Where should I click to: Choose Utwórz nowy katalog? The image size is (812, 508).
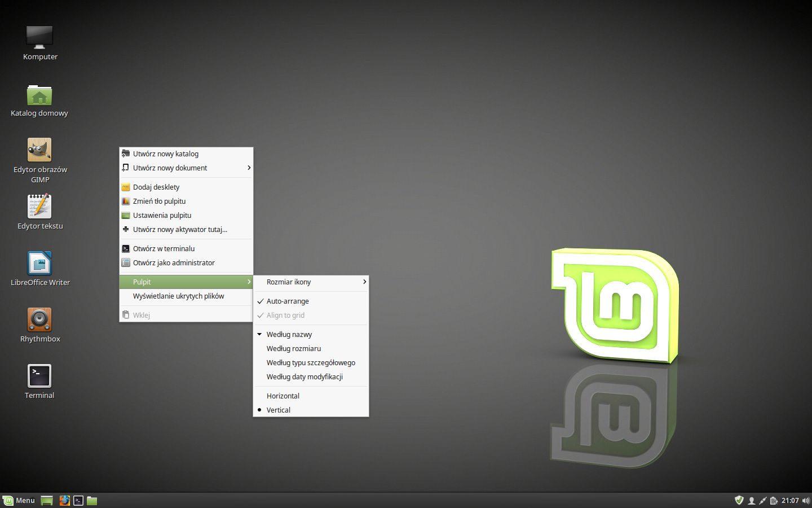(186, 154)
